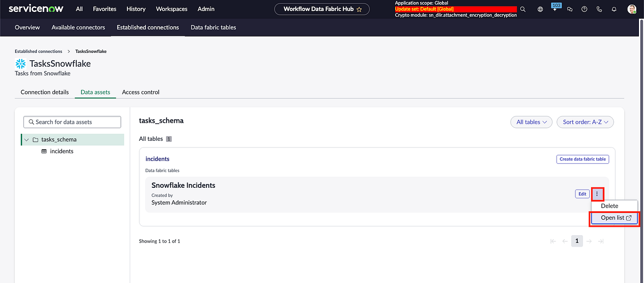644x283 pixels.
Task: Choose Delete from the context menu
Action: click(x=614, y=206)
